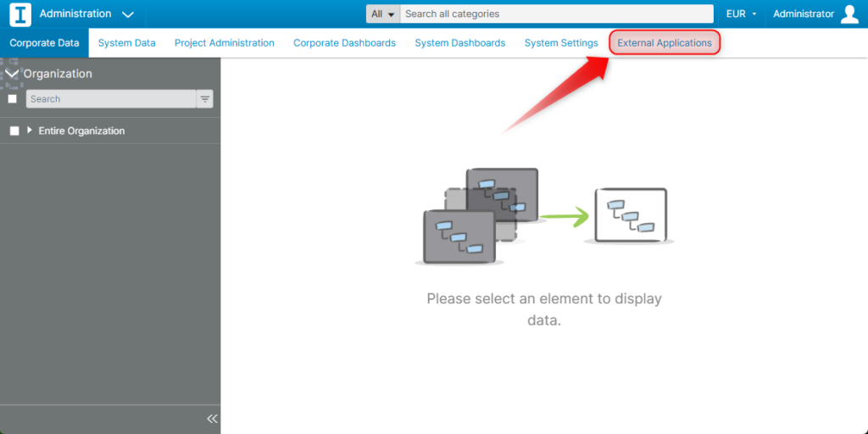Screen dimensions: 868x434
Task: Collapse the Organization panel chevron
Action: point(12,74)
